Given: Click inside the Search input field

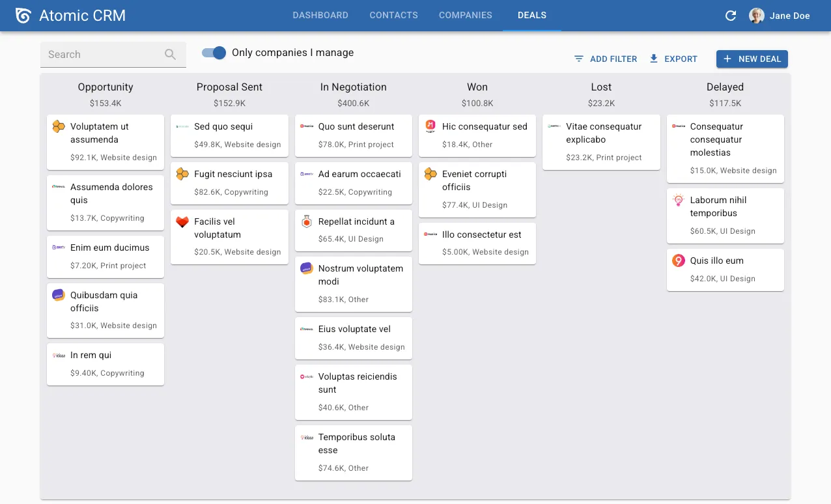Looking at the screenshot, I should [x=98, y=55].
